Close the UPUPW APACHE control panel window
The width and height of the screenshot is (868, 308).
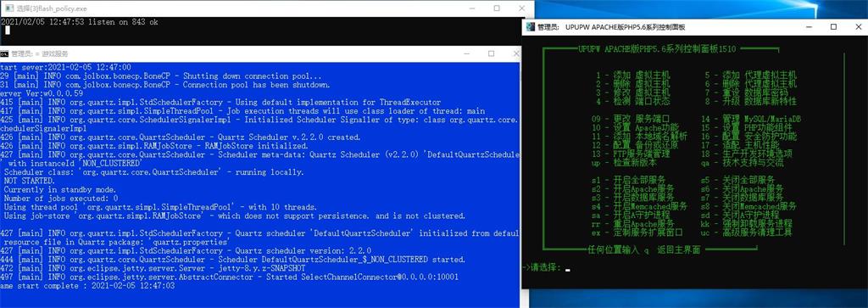coord(857,26)
